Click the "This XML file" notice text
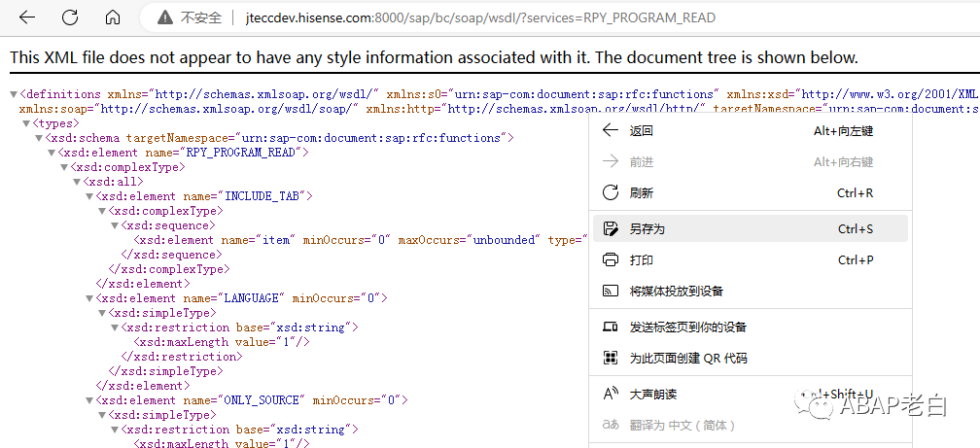The width and height of the screenshot is (980, 448). click(x=435, y=57)
